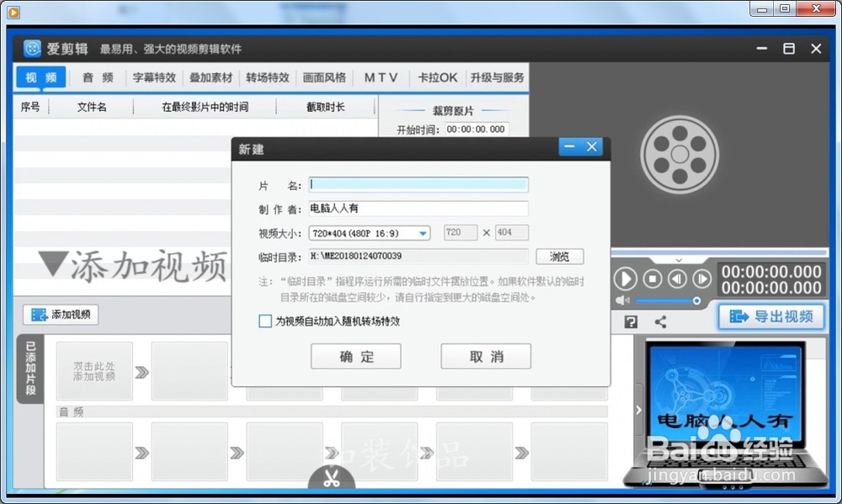Click the 临时目录 path field
Viewport: 842px width, 504px height.
[x=418, y=256]
